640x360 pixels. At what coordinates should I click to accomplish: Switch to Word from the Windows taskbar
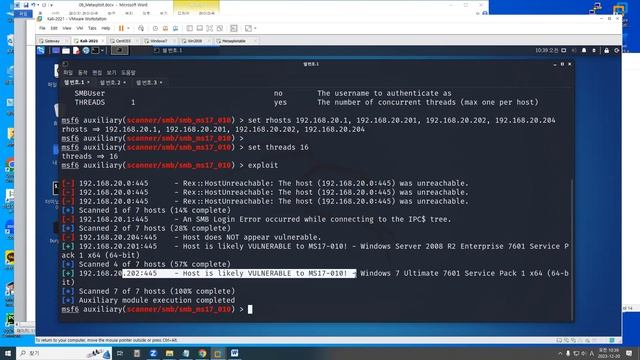[234, 353]
